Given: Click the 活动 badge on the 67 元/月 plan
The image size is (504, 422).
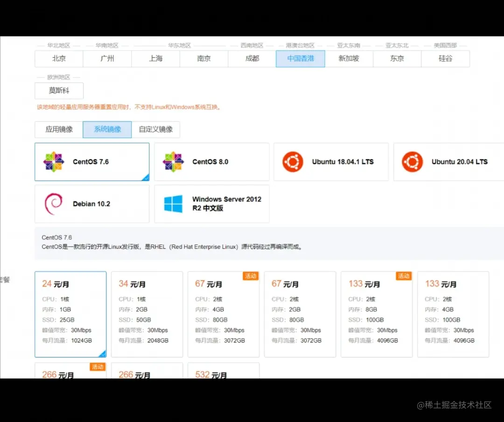Looking at the screenshot, I should [251, 276].
